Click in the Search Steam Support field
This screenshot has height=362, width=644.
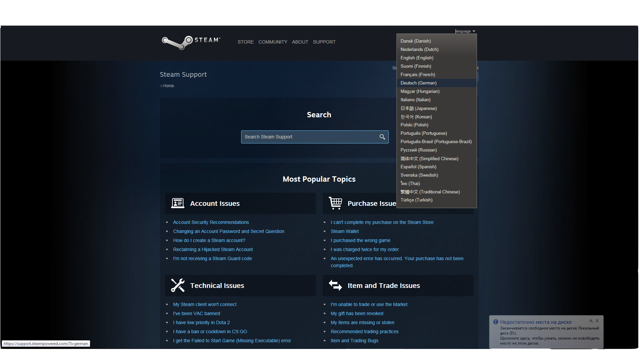(x=309, y=137)
